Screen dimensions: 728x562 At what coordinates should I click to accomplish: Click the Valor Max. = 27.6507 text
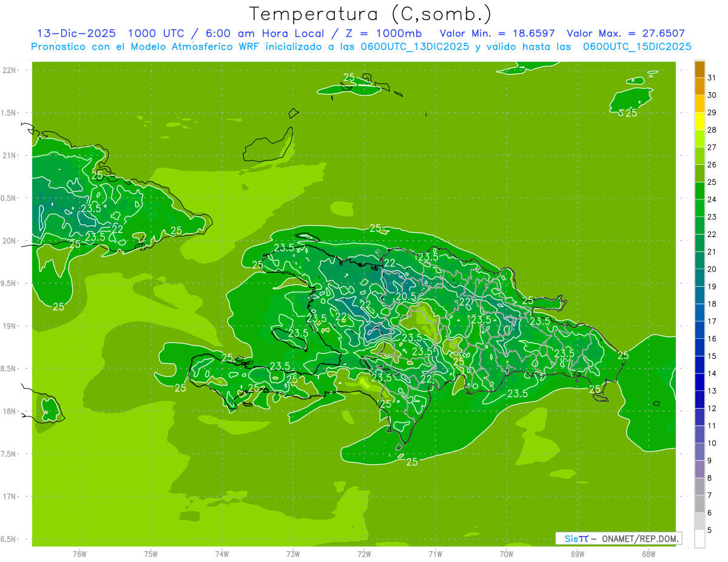point(625,33)
